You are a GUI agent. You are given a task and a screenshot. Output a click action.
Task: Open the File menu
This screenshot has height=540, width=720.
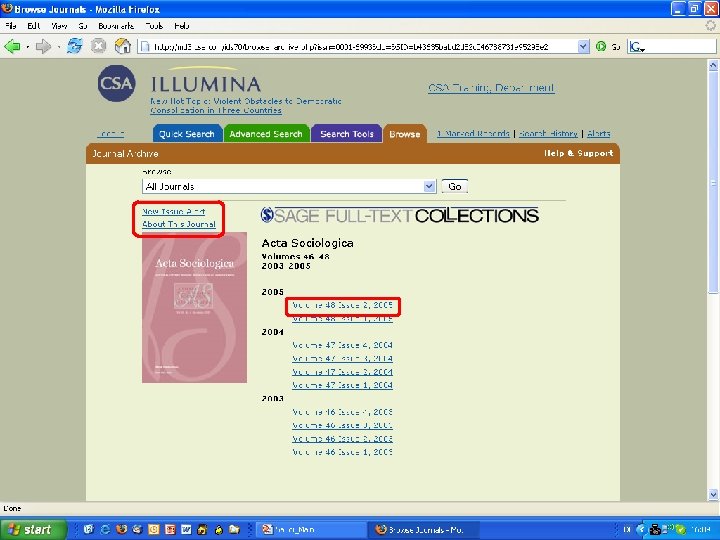pos(11,26)
